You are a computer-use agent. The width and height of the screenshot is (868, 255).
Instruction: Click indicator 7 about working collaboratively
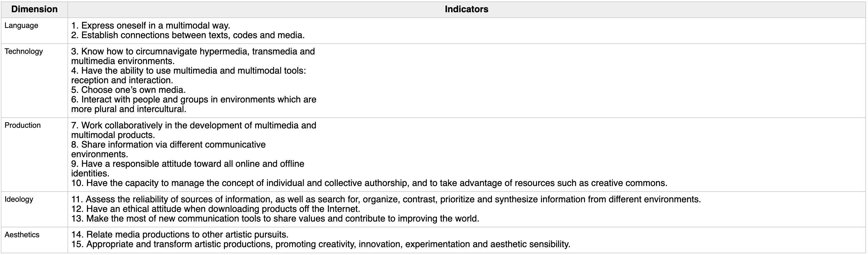pos(194,125)
